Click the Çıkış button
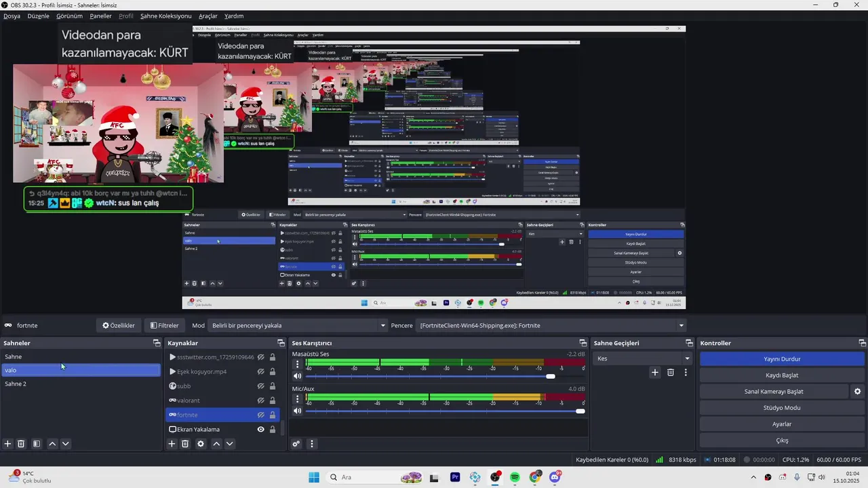Viewport: 868px width, 488px height. point(782,440)
